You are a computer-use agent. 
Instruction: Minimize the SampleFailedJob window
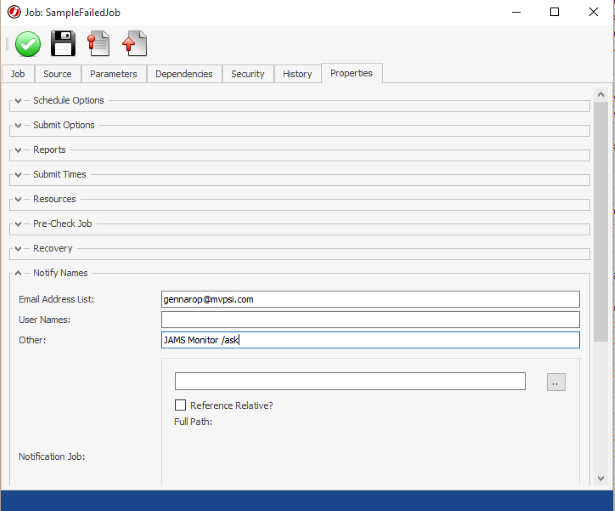click(x=516, y=12)
